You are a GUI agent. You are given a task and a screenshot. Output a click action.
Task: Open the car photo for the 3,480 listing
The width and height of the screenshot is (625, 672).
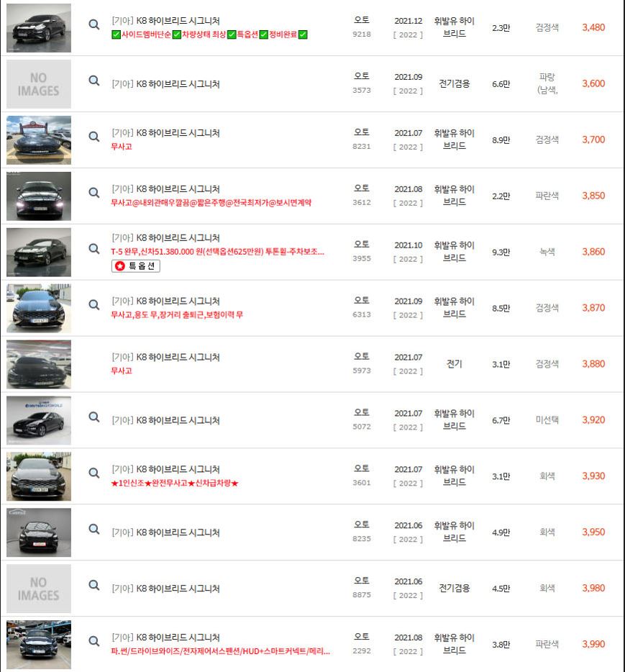click(39, 28)
